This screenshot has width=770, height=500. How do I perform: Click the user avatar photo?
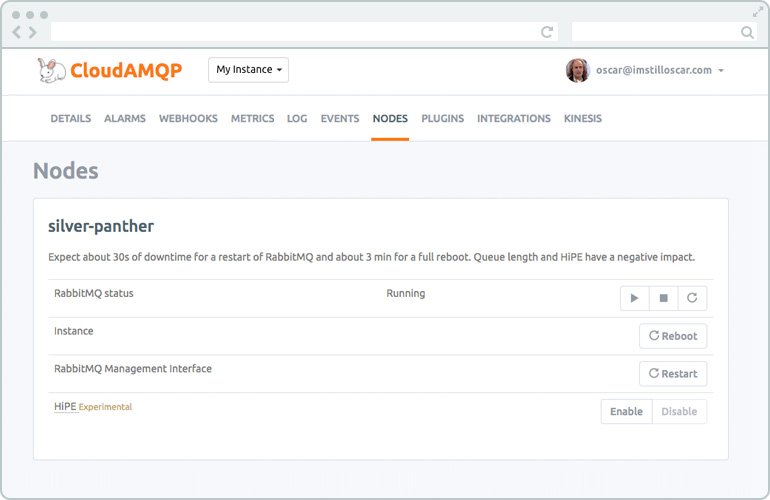point(578,70)
